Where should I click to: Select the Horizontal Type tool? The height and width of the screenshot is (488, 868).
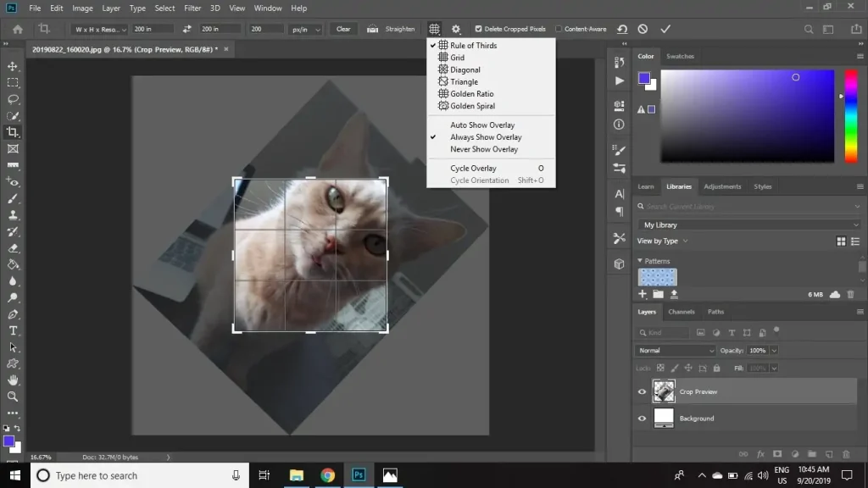click(x=13, y=330)
